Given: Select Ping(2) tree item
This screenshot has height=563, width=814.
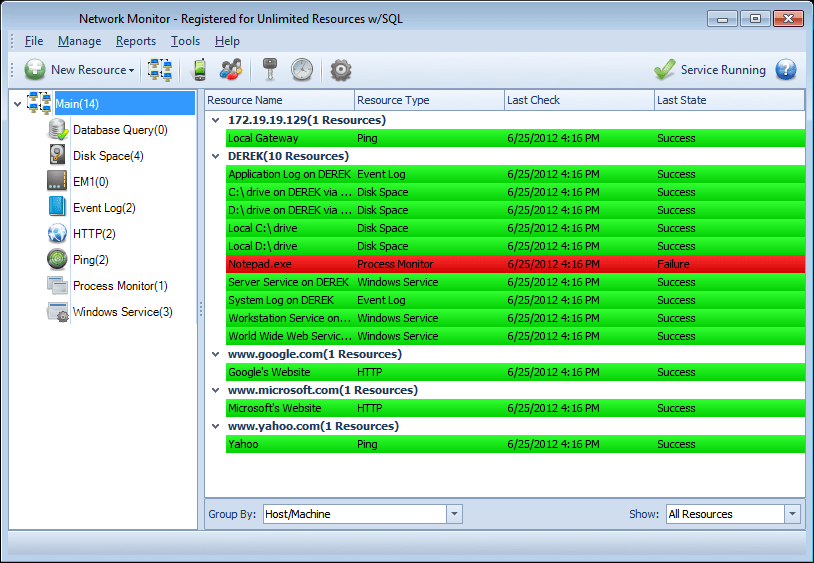Looking at the screenshot, I should 91,259.
